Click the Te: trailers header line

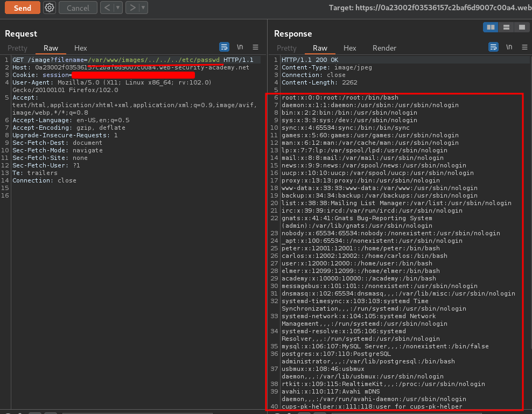pos(35,173)
